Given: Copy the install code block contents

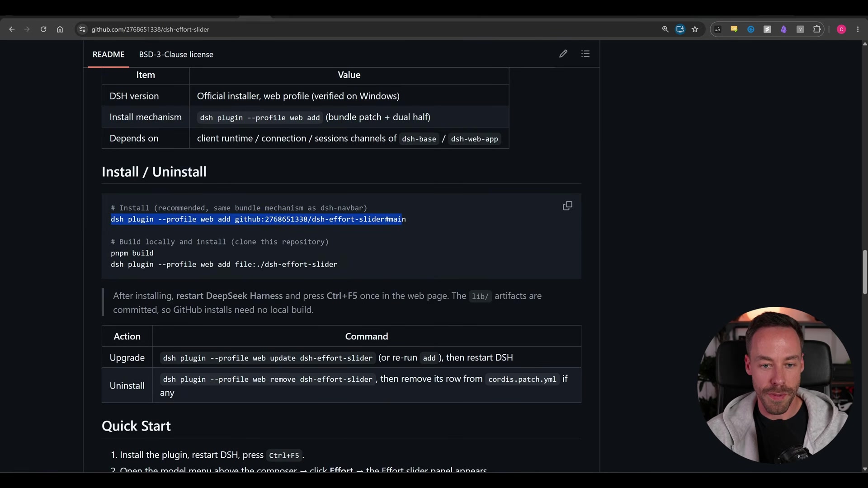Looking at the screenshot, I should pos(567,206).
